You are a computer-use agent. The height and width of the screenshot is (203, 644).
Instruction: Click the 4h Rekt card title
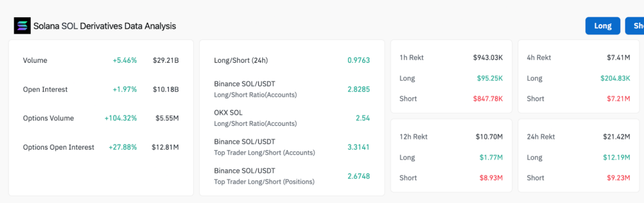[x=539, y=57]
